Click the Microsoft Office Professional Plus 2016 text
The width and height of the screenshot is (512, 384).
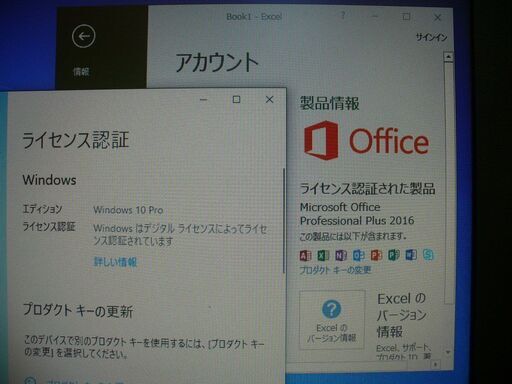(357, 214)
